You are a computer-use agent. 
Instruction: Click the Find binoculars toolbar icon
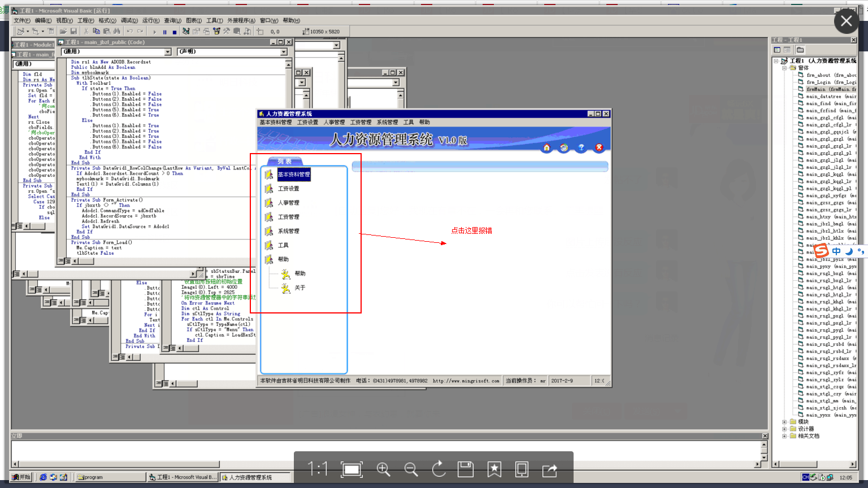(x=117, y=32)
